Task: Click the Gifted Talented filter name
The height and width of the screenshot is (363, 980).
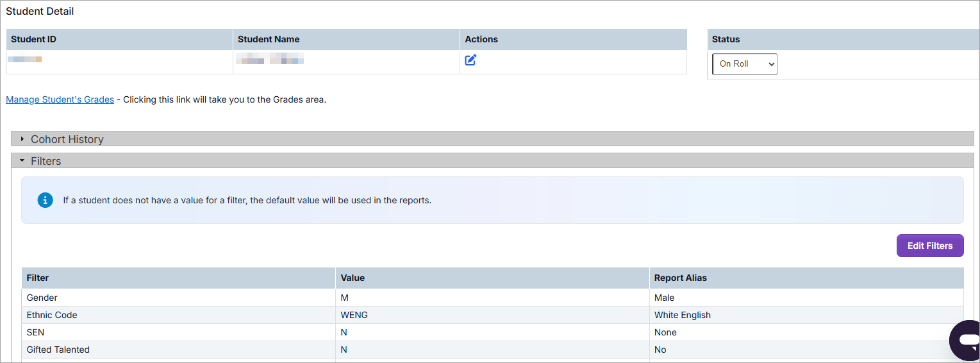Action: click(x=58, y=350)
